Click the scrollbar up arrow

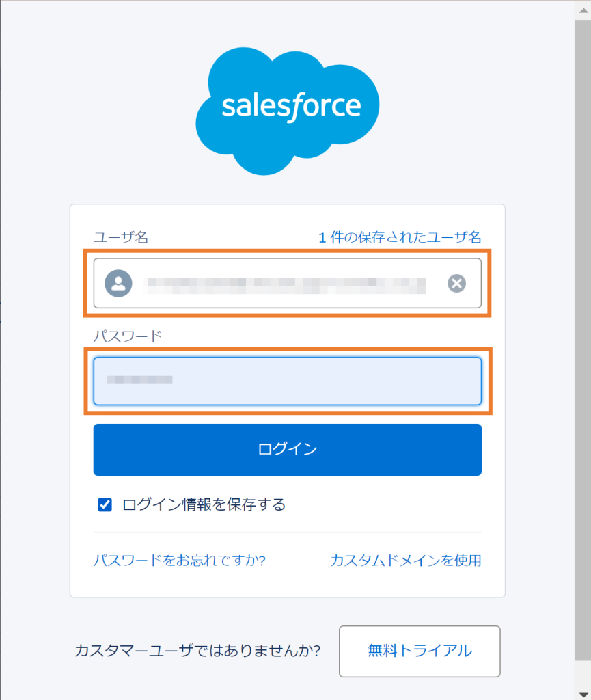click(583, 10)
